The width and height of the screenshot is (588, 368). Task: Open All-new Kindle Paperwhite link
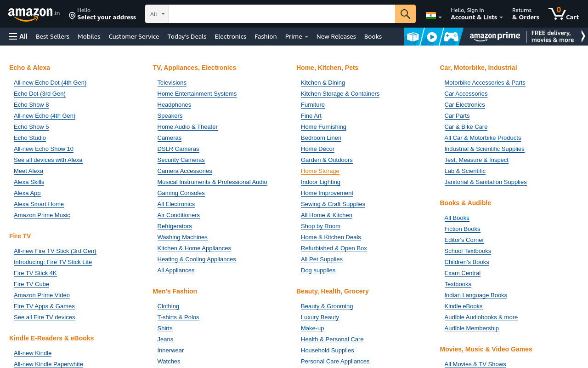click(x=48, y=364)
